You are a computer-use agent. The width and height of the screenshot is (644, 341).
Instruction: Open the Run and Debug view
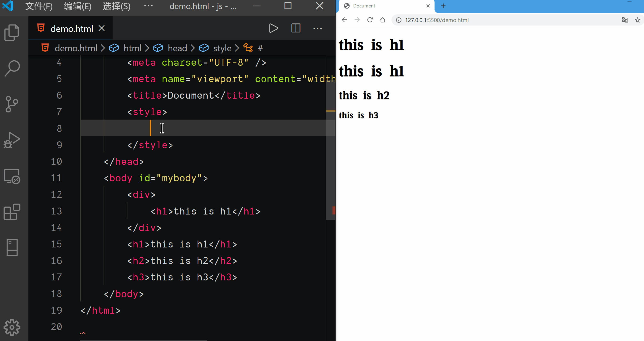tap(12, 140)
